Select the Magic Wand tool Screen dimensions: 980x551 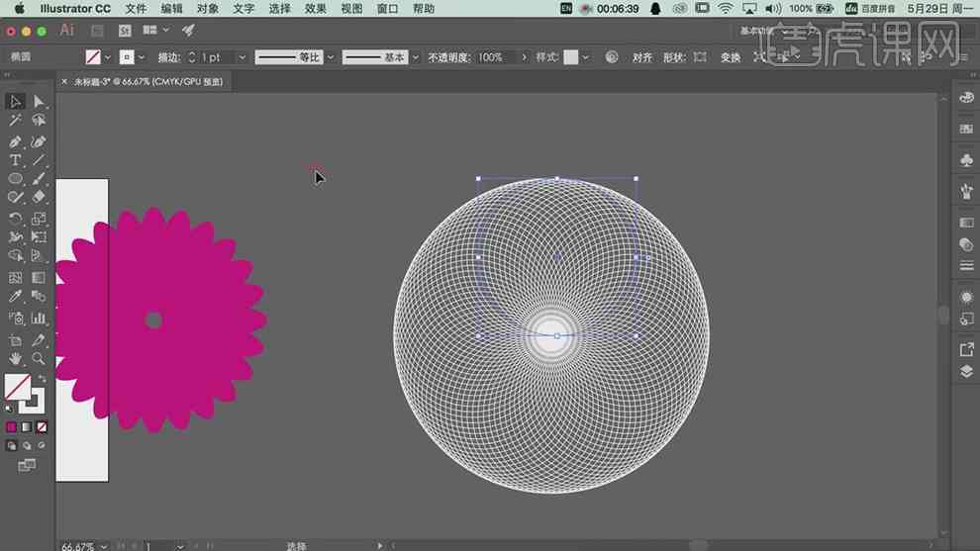point(15,120)
